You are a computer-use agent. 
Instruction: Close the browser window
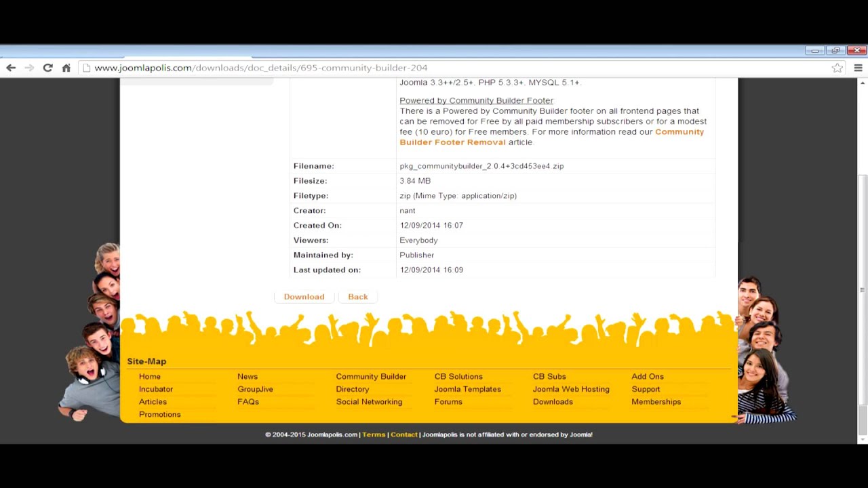(857, 50)
